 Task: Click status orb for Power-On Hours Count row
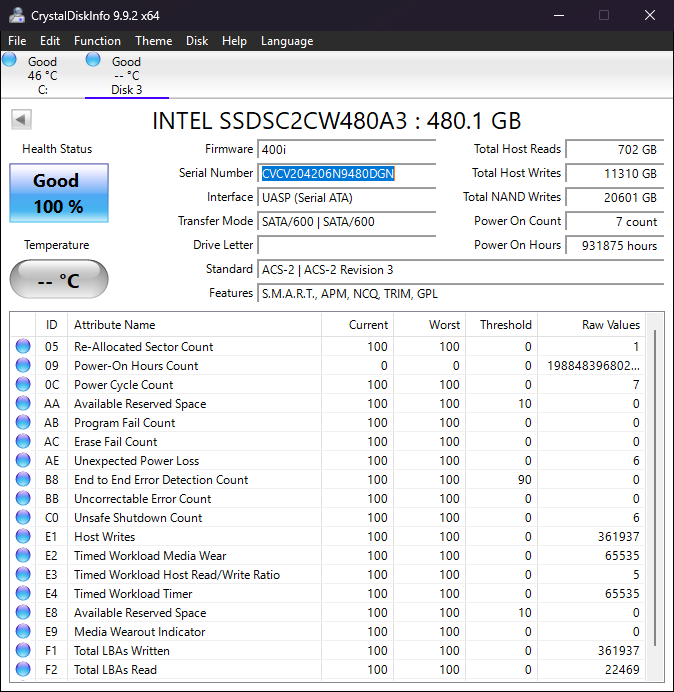[x=23, y=365]
